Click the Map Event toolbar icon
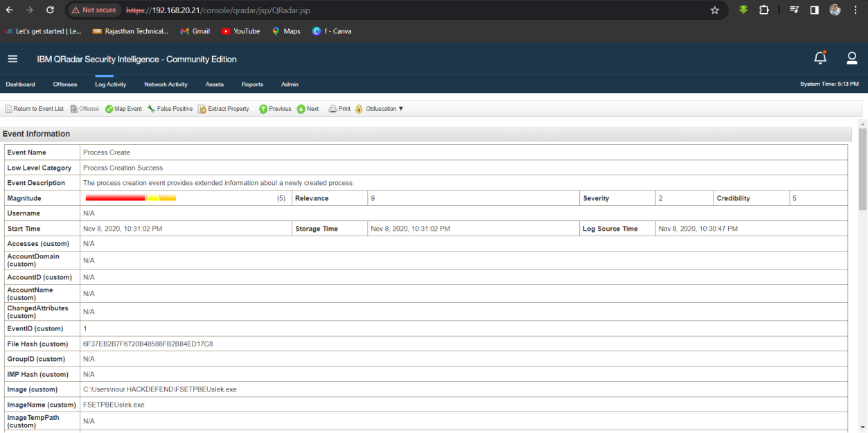 [x=109, y=109]
